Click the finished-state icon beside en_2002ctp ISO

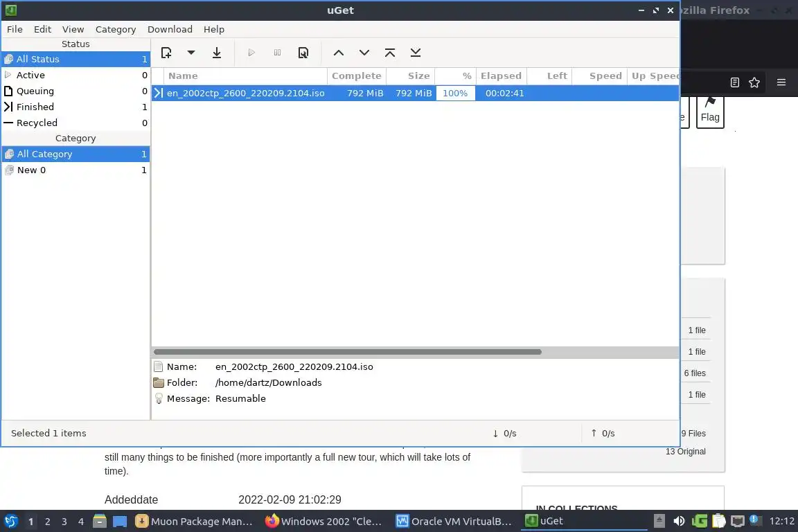pyautogui.click(x=158, y=93)
